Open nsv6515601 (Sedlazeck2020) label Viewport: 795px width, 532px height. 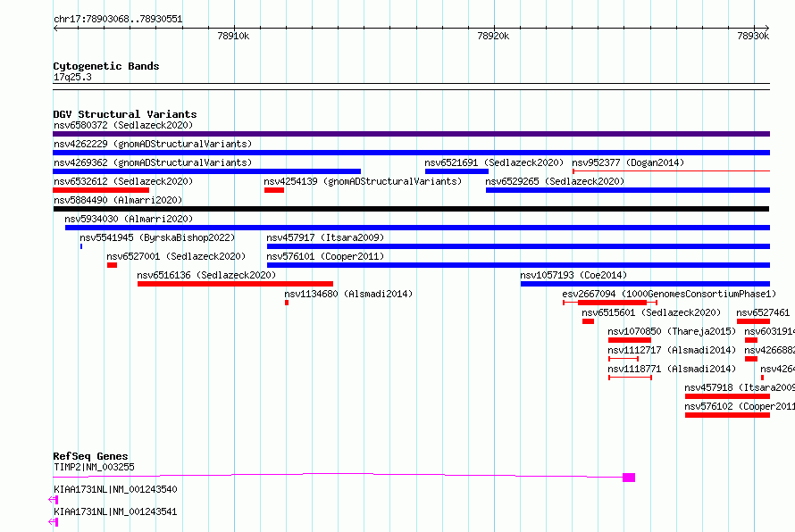pos(651,312)
